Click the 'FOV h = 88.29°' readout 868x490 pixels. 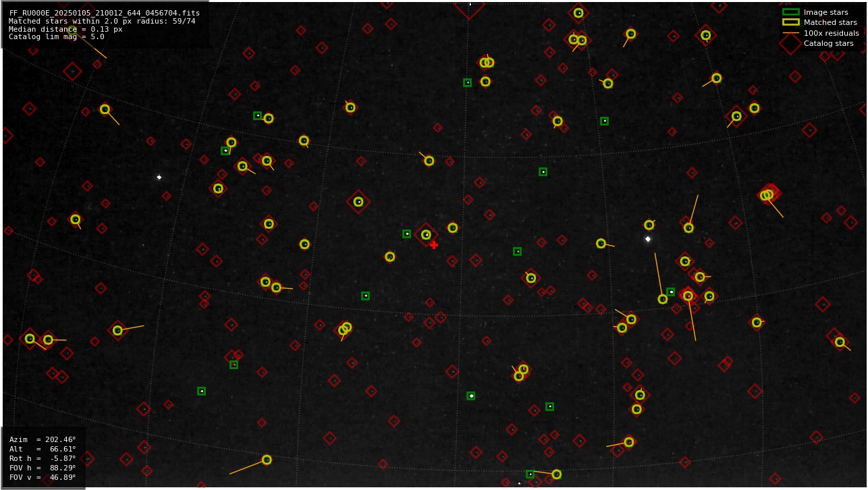click(43, 468)
